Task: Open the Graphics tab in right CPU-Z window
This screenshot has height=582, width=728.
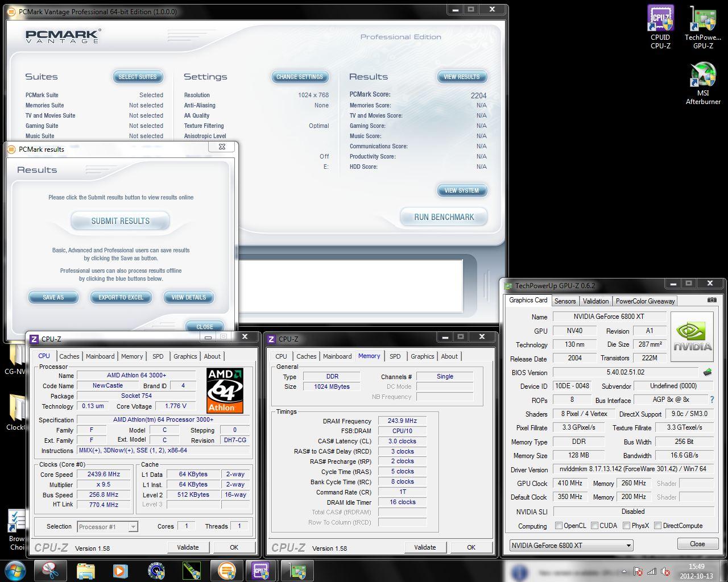Action: coord(422,356)
